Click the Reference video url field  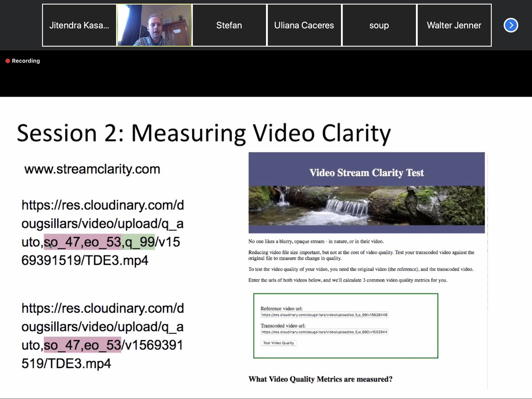point(325,315)
